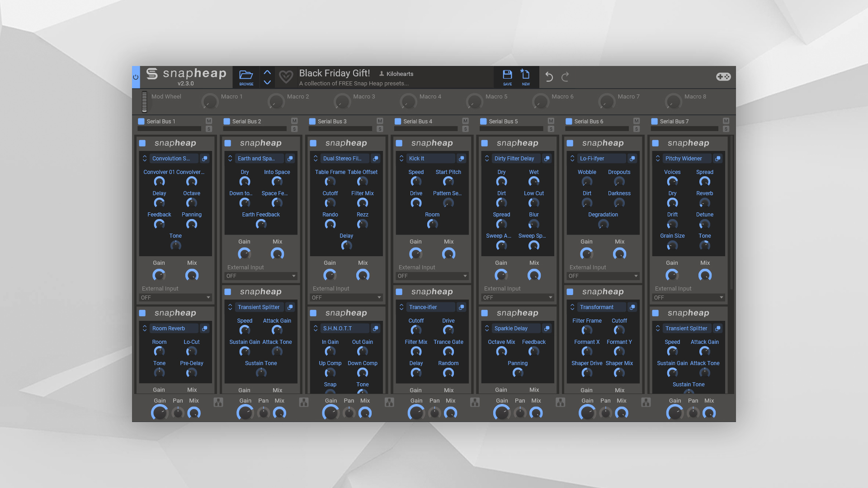Screen dimensions: 868x488
Task: Open preset options icon beside Convolution preset
Action: pos(205,159)
